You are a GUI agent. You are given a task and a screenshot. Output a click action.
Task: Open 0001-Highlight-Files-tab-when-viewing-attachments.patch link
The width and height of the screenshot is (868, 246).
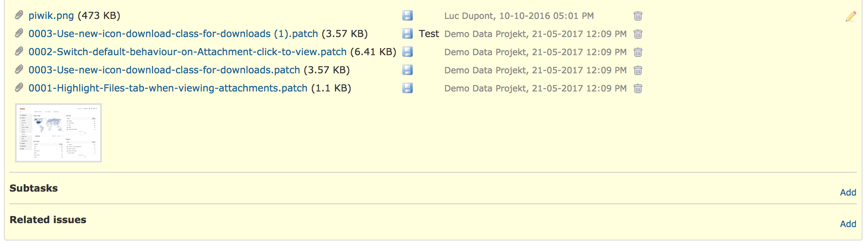coord(168,88)
